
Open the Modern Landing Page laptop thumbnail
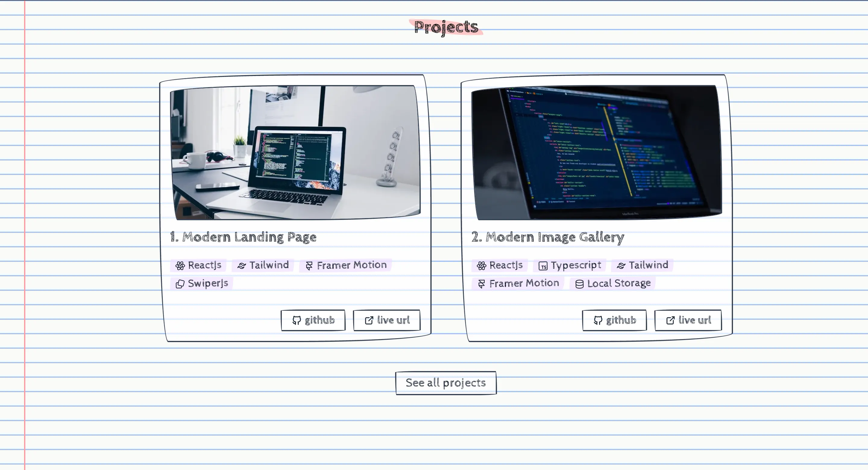tap(295, 152)
